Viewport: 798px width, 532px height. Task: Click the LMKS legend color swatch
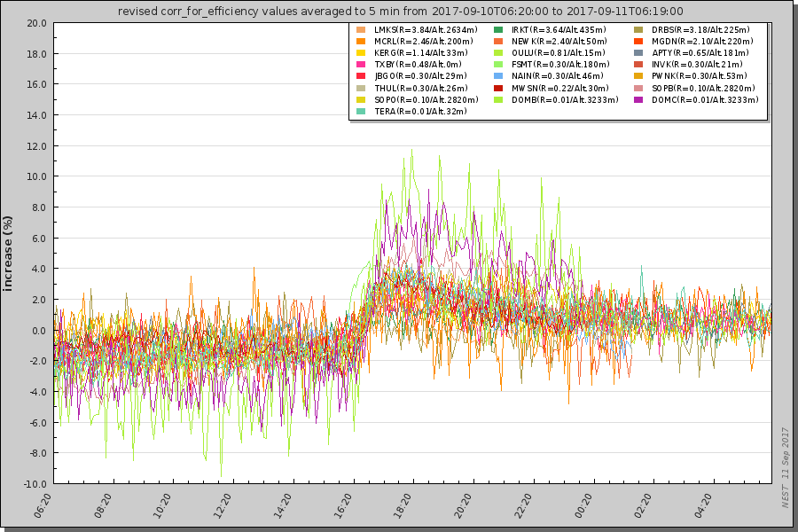click(x=361, y=30)
